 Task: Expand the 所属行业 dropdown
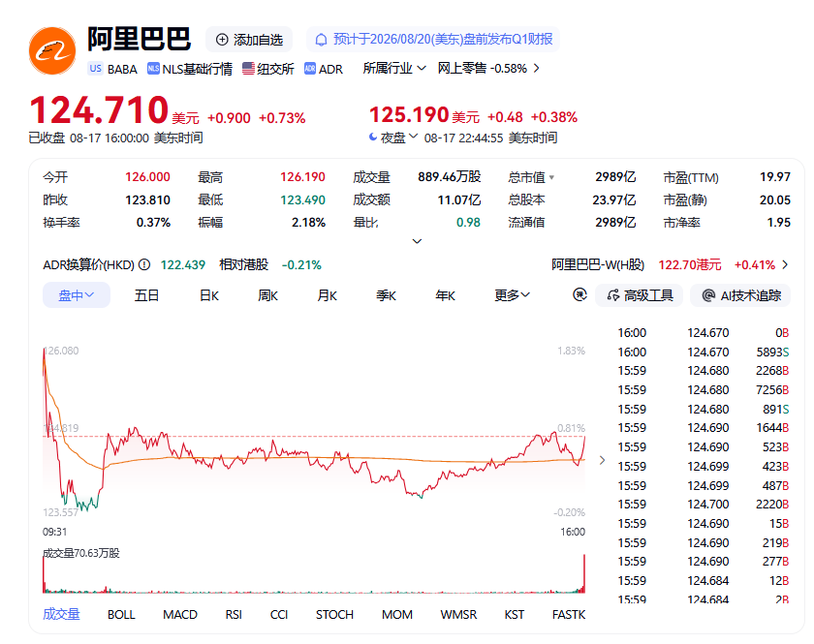click(x=394, y=69)
